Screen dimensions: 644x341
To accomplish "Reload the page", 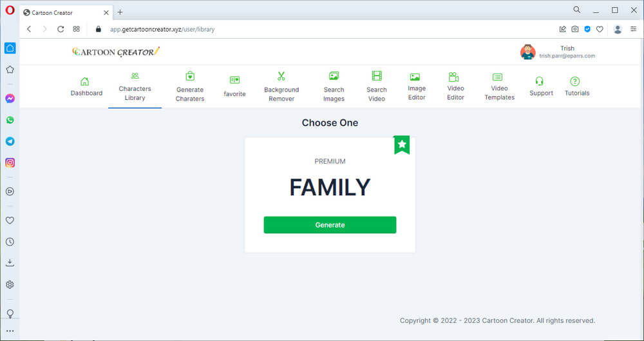I will tap(61, 29).
